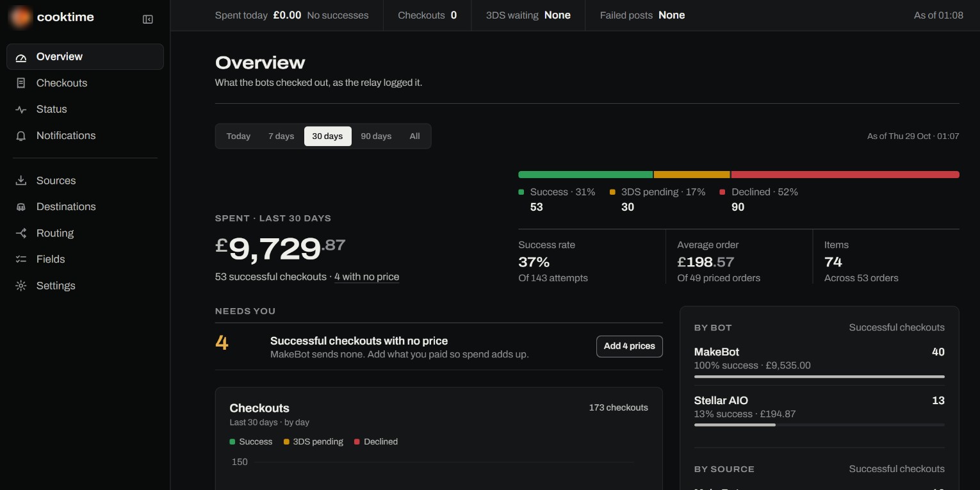This screenshot has height=490, width=980.
Task: Click the Fields checklist icon
Action: [21, 259]
